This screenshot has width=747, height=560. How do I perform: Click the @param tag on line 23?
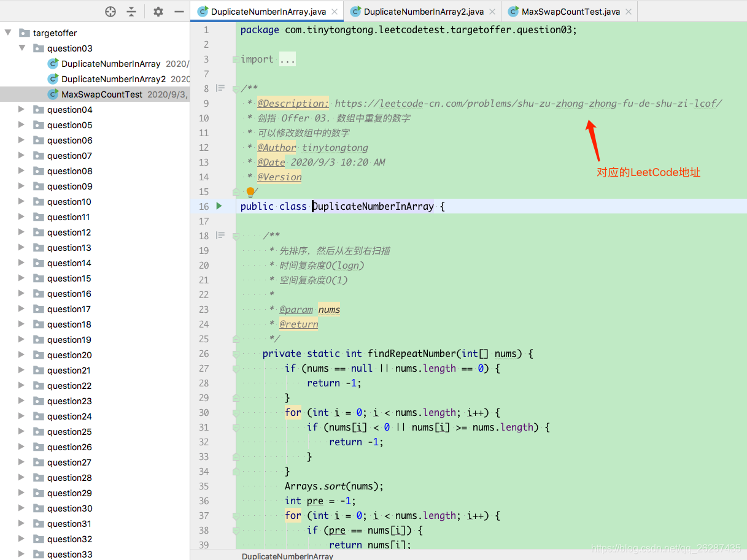pyautogui.click(x=296, y=310)
